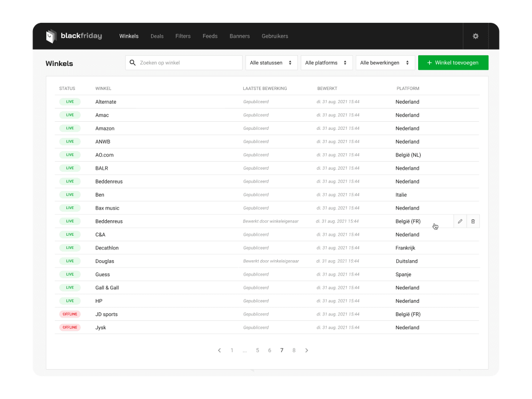Open the Jysk shop row

click(x=267, y=327)
